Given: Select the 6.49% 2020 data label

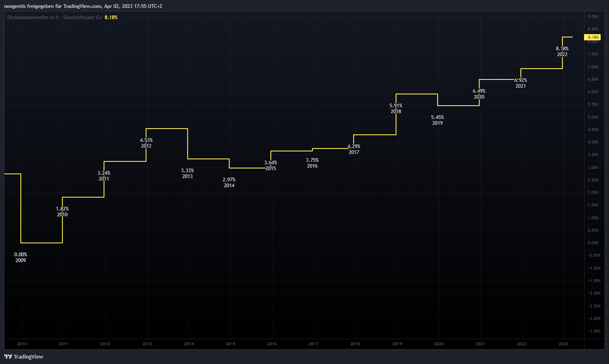Looking at the screenshot, I should (x=479, y=94).
